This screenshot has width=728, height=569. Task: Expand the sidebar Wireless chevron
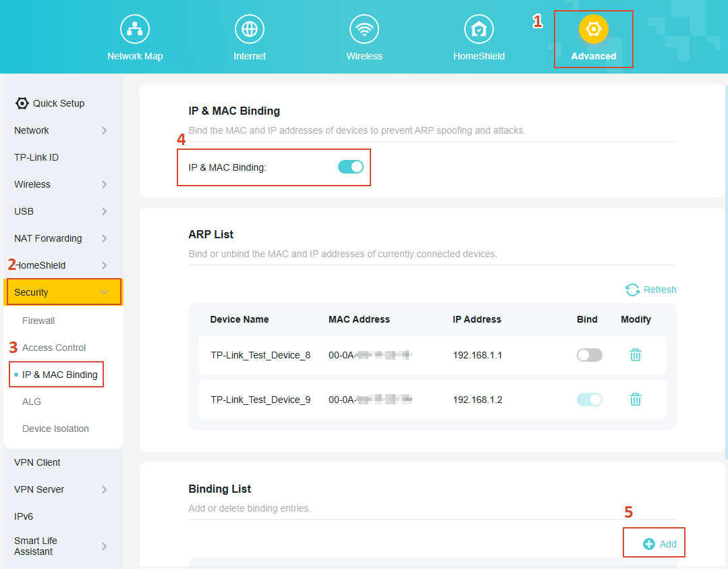105,184
